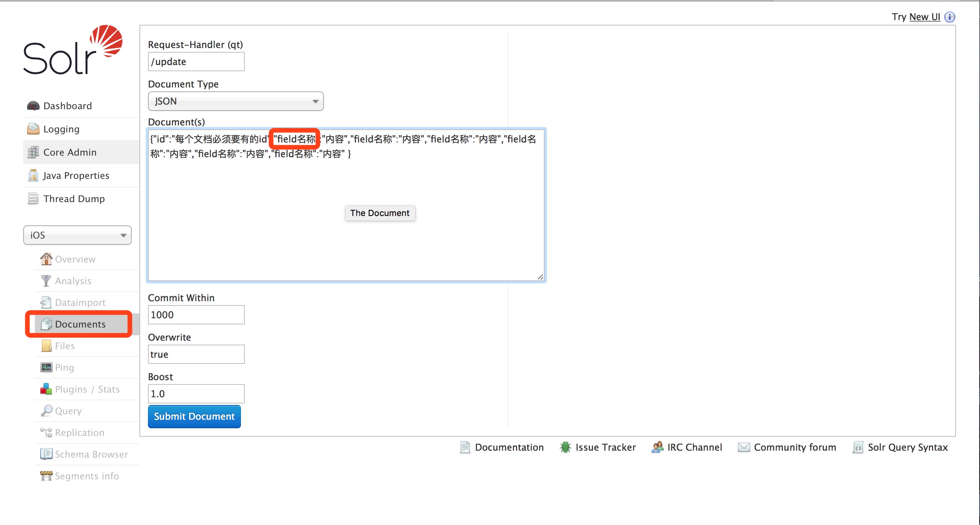The height and width of the screenshot is (525, 980).
Task: Click the Solr logo
Action: point(73,50)
